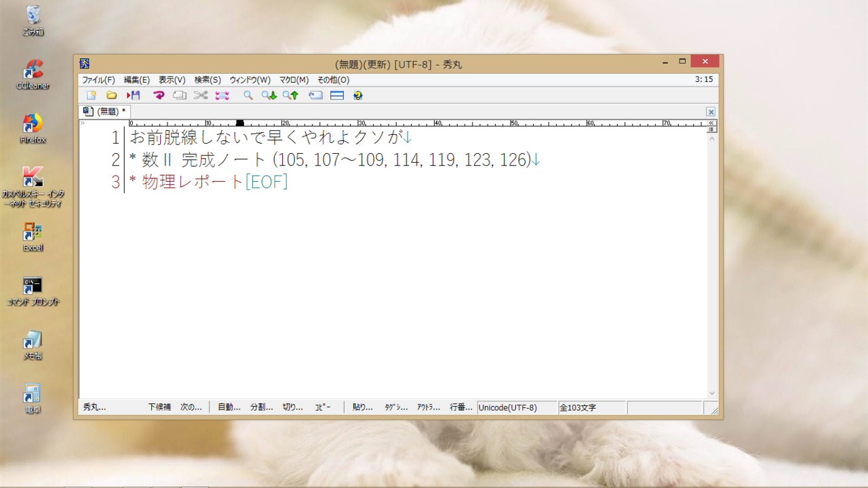The height and width of the screenshot is (488, 868).
Task: Click the yellow Help question mark icon
Action: click(358, 96)
